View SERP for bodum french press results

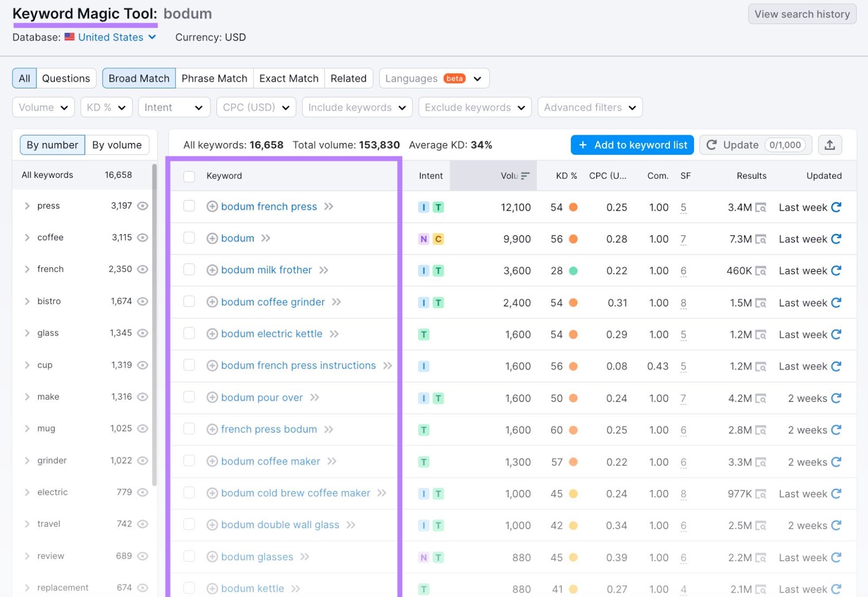click(x=761, y=208)
